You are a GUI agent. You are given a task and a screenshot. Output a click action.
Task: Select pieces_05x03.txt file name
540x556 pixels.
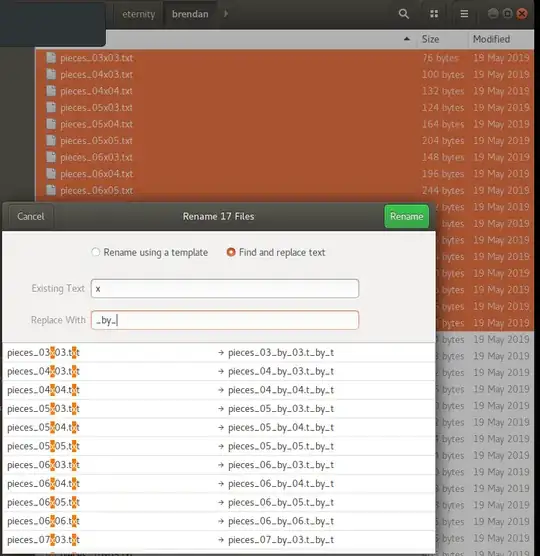tap(96, 107)
